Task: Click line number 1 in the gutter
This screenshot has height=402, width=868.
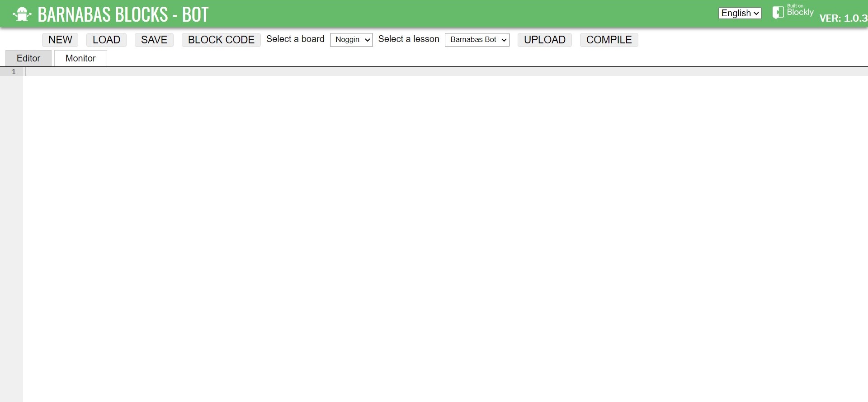Action: (x=14, y=72)
